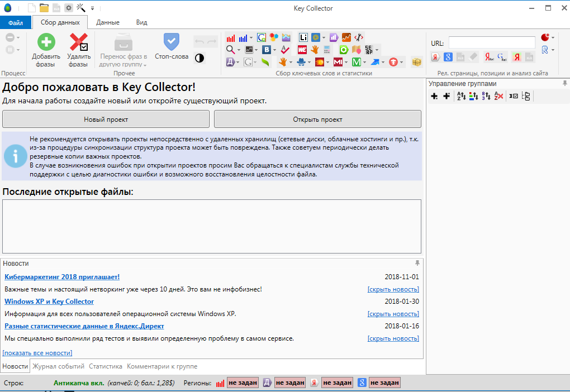Click the blue Google '8' positions icon
The height and width of the screenshot is (392, 570).
[x=448, y=57]
